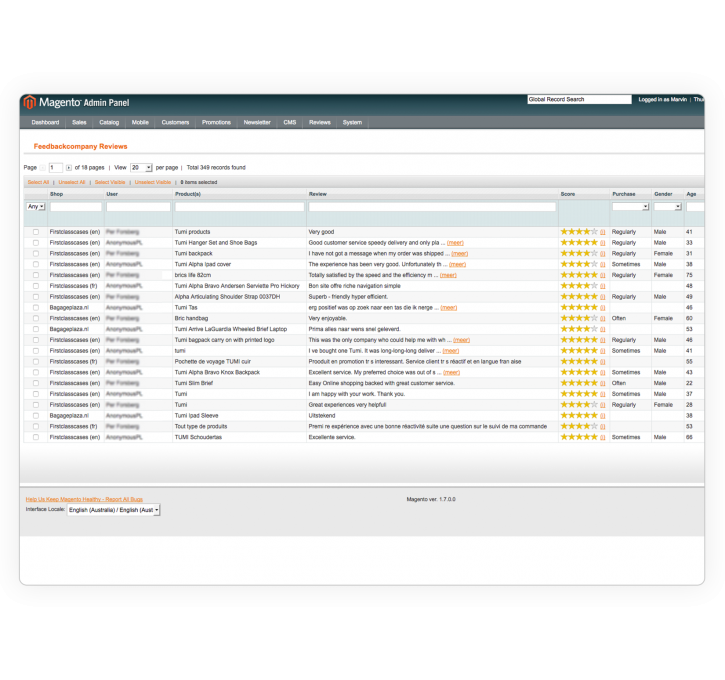
Task: Click star rating of TUMI Schoudertas row
Action: pyautogui.click(x=579, y=437)
